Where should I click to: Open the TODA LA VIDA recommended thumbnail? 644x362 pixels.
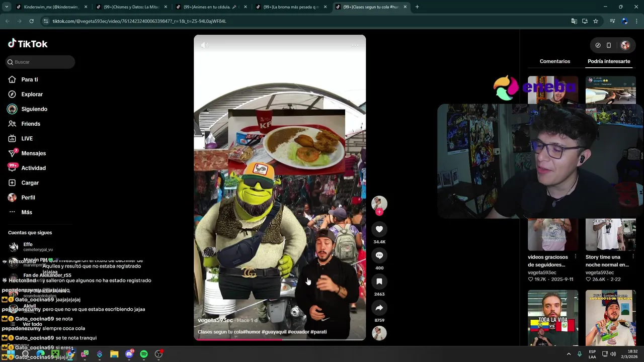(x=553, y=318)
